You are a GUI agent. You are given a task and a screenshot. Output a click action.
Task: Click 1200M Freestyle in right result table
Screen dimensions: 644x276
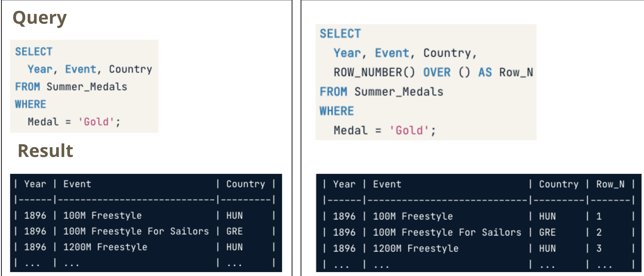(x=416, y=248)
